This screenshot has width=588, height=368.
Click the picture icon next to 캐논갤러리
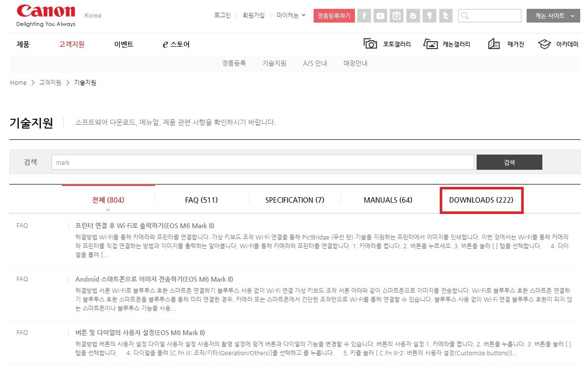pyautogui.click(x=430, y=44)
